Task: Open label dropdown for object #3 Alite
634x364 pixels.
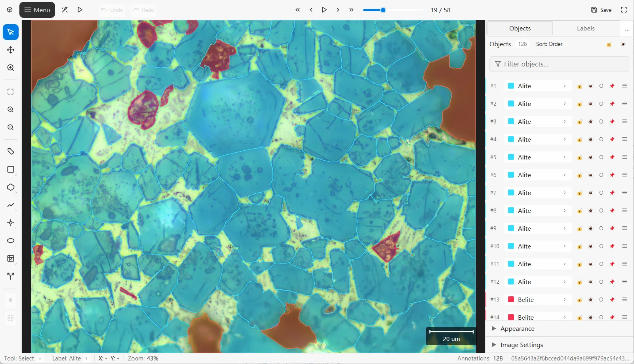Action: tap(538, 121)
